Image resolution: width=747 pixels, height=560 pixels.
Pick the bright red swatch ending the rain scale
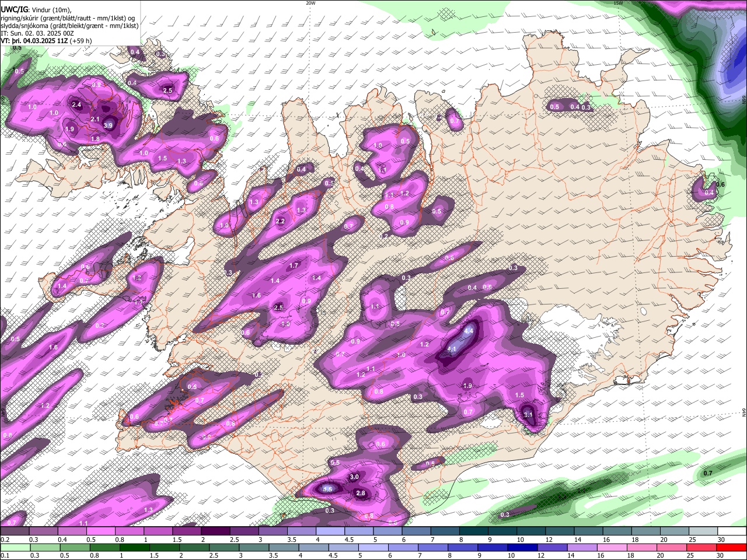(x=731, y=547)
